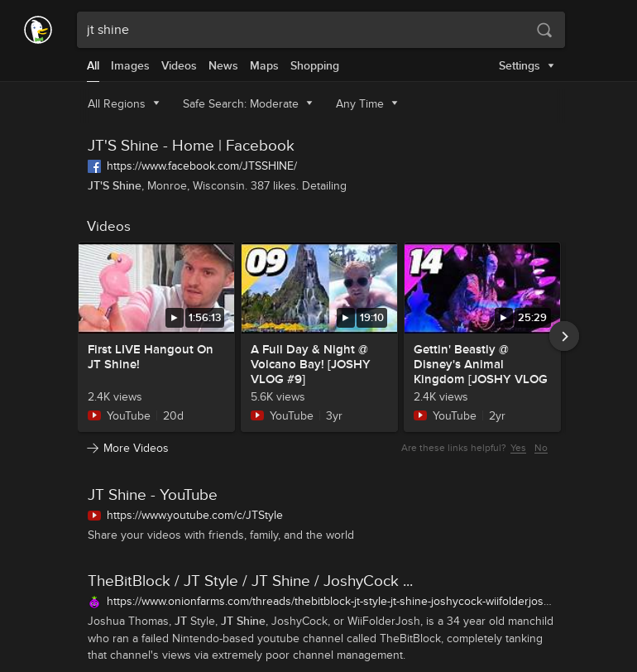Viewport: 637px width, 672px height.
Task: Expand the Safe Search: Moderate dropdown
Action: click(247, 103)
